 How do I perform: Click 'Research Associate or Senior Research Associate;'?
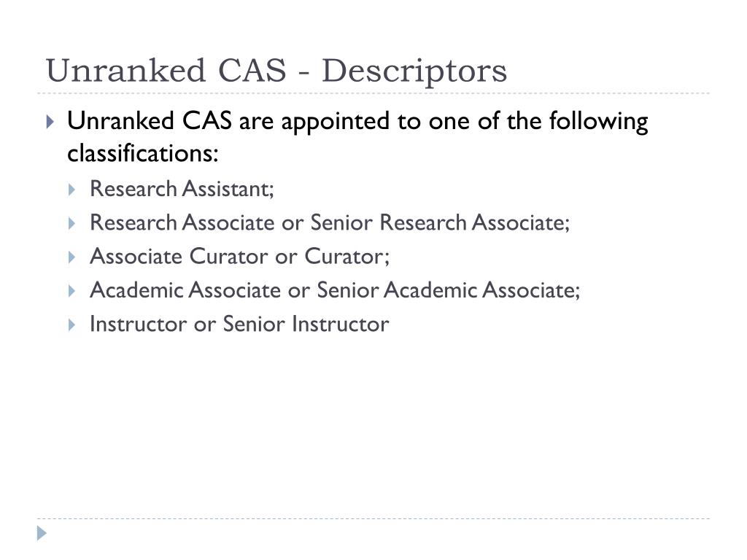coord(330,223)
